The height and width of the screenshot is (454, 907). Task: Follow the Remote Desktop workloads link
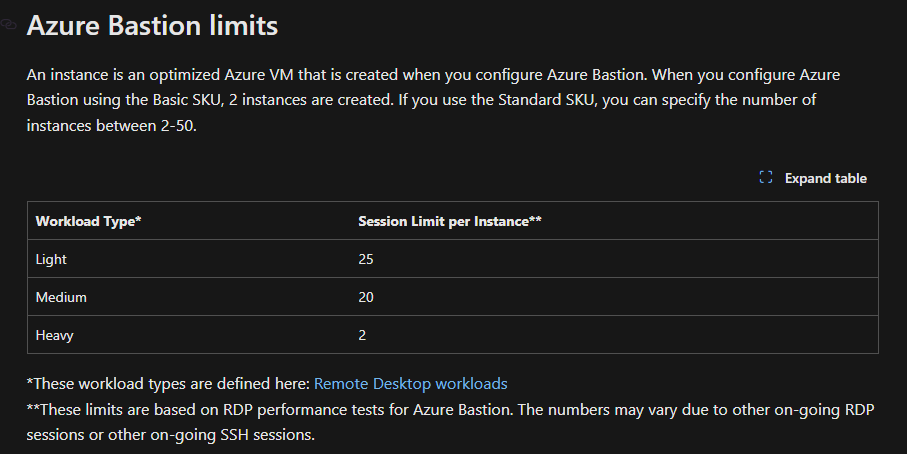(410, 383)
